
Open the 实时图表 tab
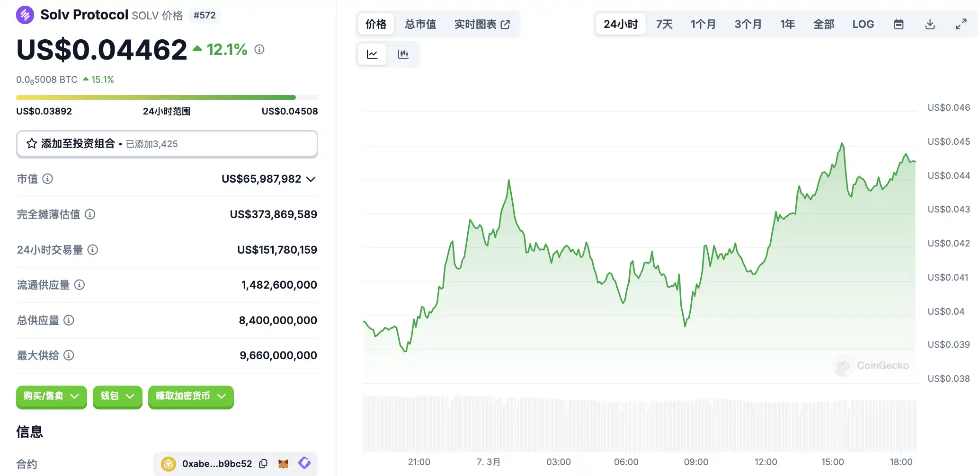click(482, 24)
